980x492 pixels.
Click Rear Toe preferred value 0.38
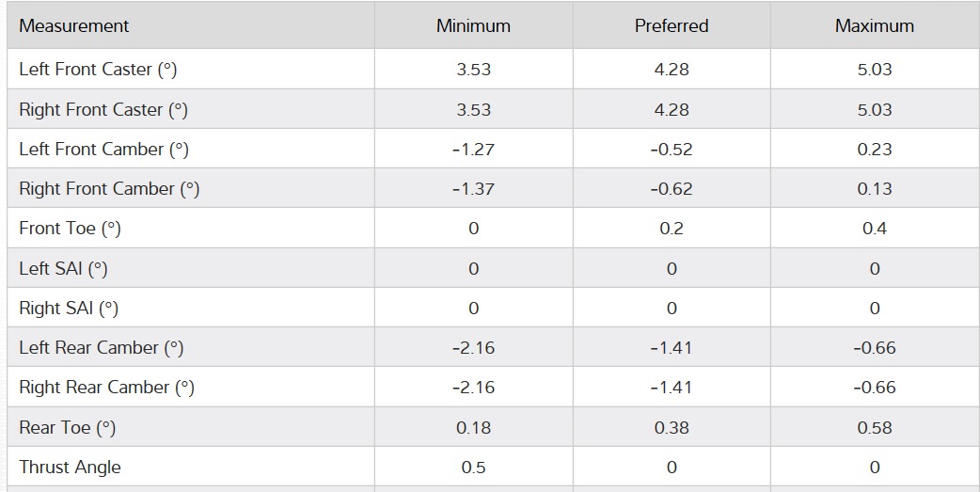(x=672, y=428)
